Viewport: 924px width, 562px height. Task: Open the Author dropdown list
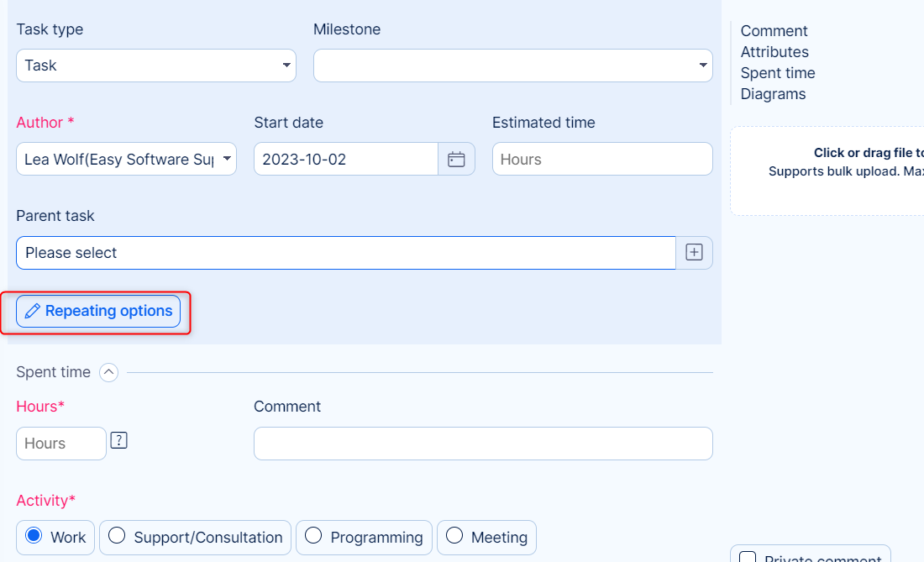(126, 160)
